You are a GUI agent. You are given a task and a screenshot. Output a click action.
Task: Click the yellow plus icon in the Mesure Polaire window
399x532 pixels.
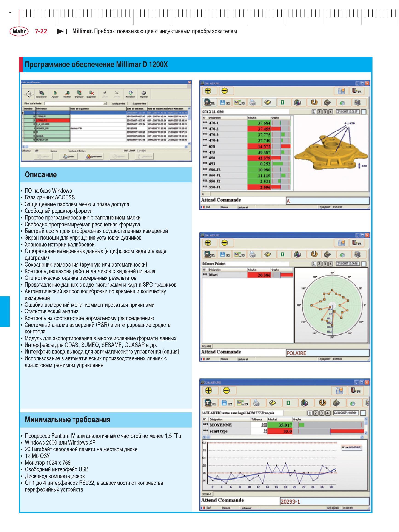tap(208, 243)
